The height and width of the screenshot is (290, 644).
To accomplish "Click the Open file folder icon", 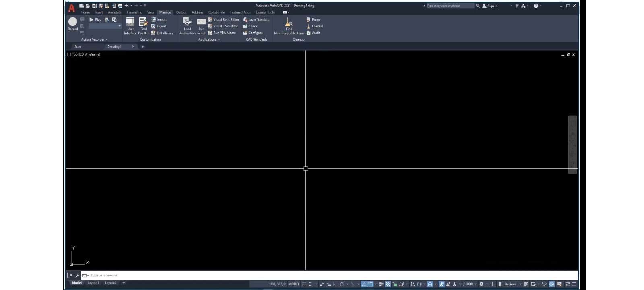I will click(88, 6).
